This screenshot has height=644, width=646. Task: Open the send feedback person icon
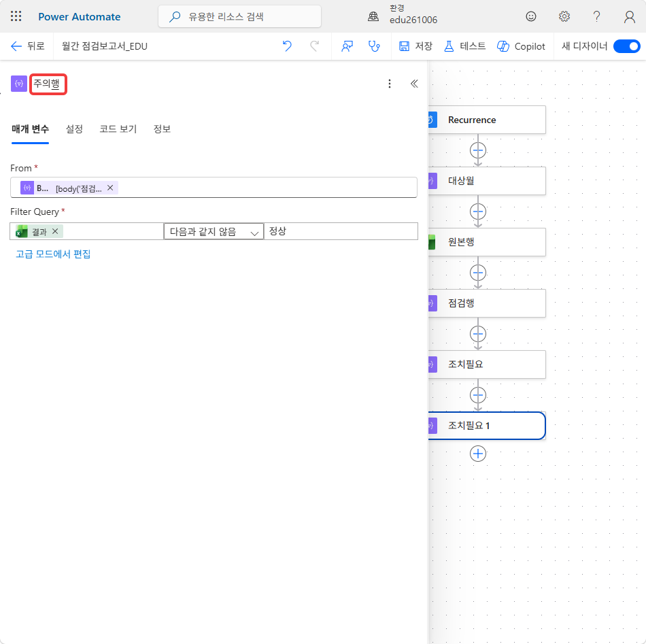pos(347,46)
